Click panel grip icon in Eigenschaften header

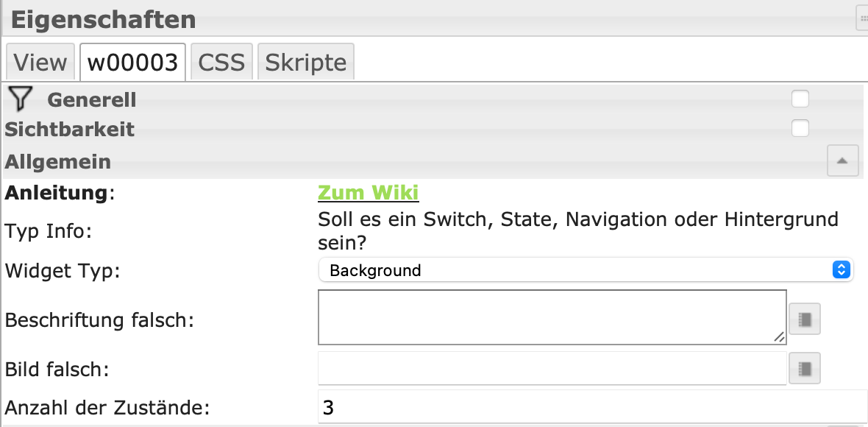pyautogui.click(x=862, y=18)
